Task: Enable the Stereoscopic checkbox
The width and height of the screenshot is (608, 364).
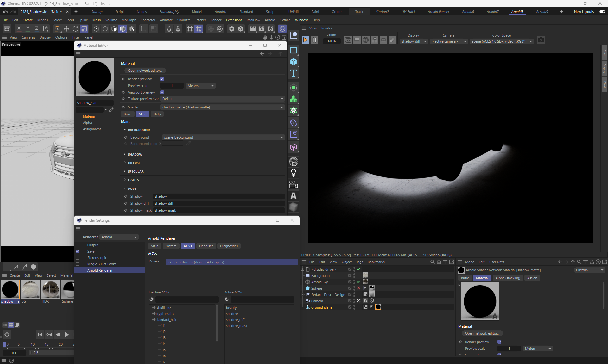Action: pos(78,258)
